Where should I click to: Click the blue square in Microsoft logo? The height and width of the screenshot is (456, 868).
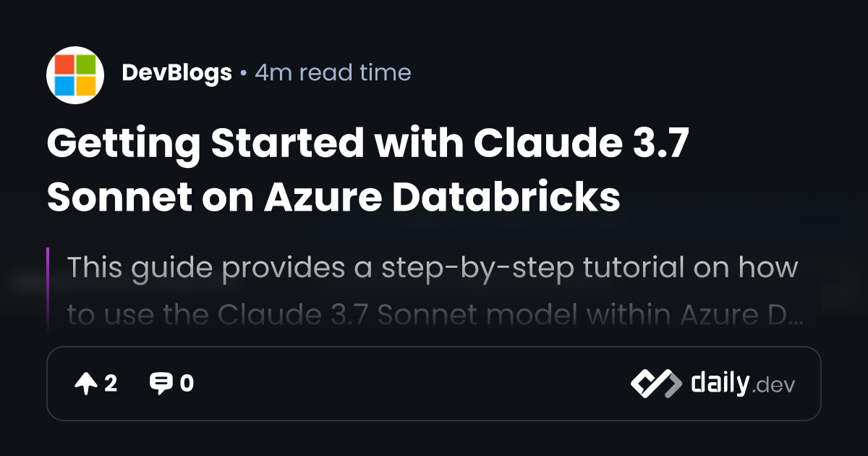65,85
